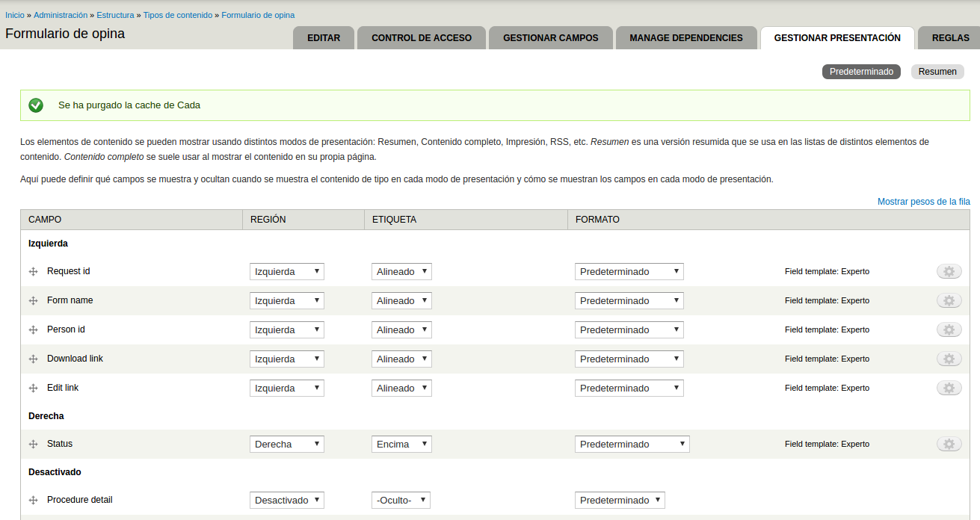Open the Desactivado region dropdown for Procedure detail

[286, 501]
